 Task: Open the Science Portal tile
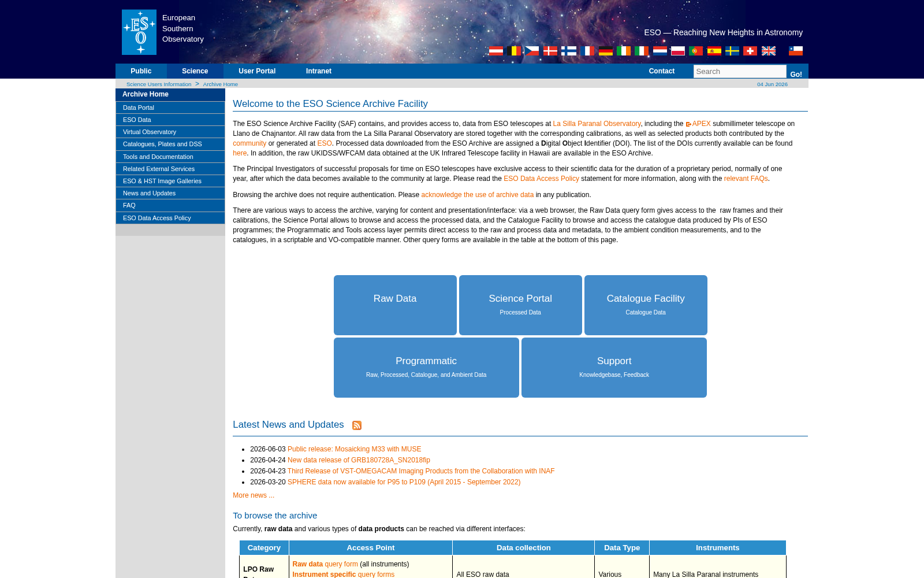click(x=520, y=305)
